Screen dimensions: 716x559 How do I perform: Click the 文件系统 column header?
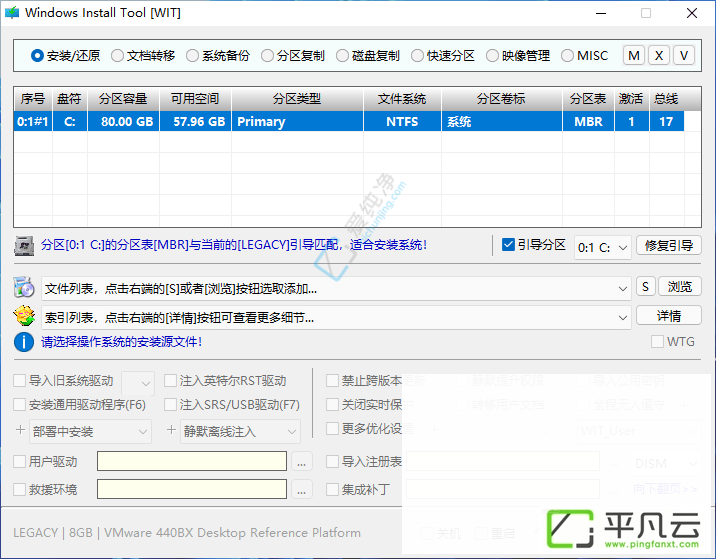[402, 99]
